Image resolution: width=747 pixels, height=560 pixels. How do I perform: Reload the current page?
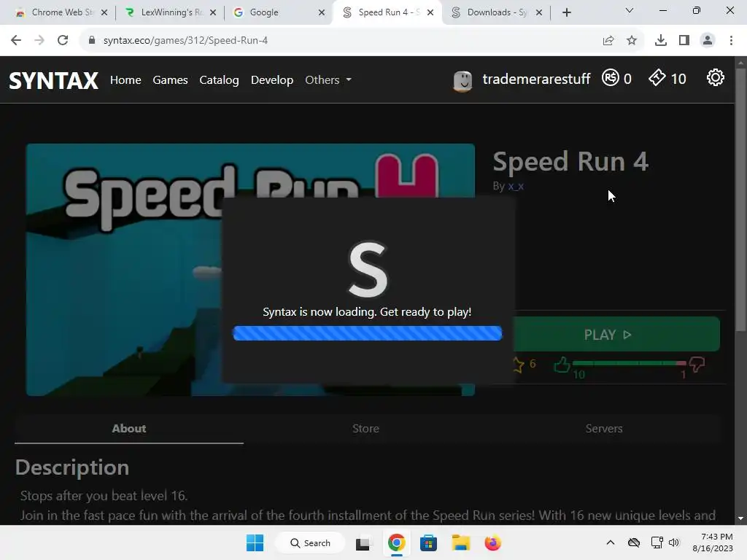pos(63,41)
